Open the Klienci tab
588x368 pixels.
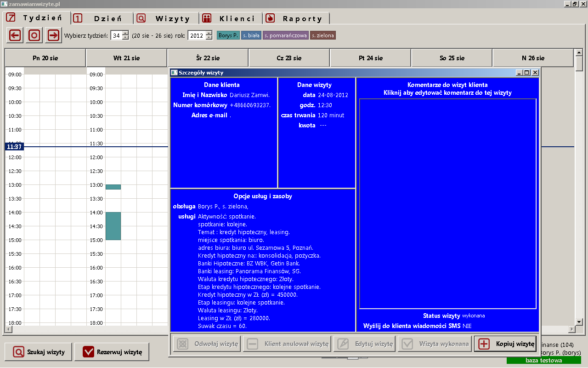coord(231,18)
